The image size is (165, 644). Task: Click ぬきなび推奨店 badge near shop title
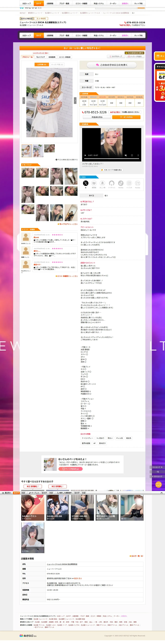tap(27, 18)
